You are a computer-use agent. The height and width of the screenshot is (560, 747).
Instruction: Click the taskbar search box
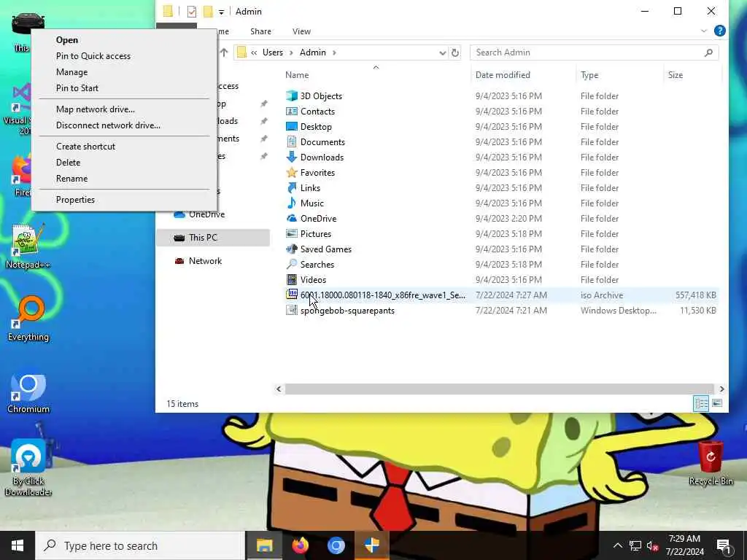pyautogui.click(x=140, y=545)
